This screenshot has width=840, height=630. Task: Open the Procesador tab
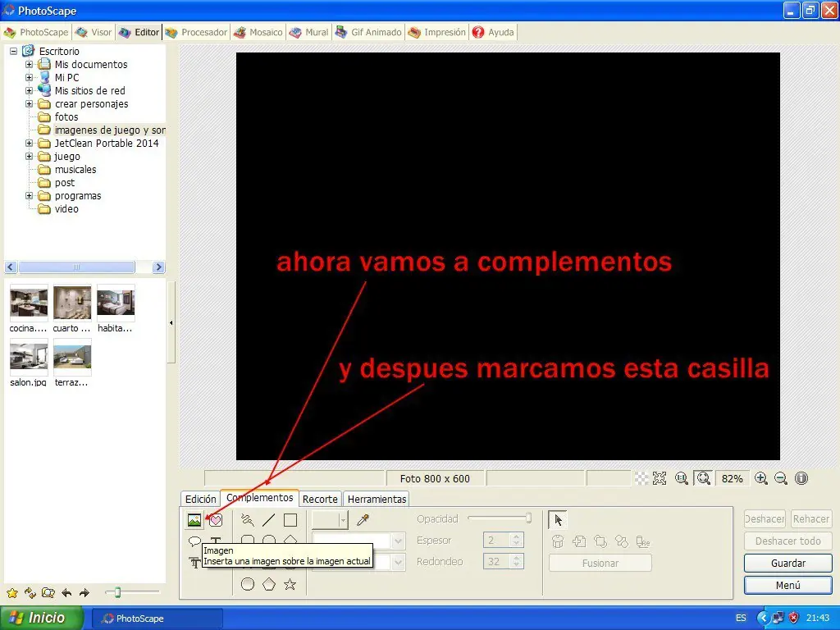click(196, 32)
